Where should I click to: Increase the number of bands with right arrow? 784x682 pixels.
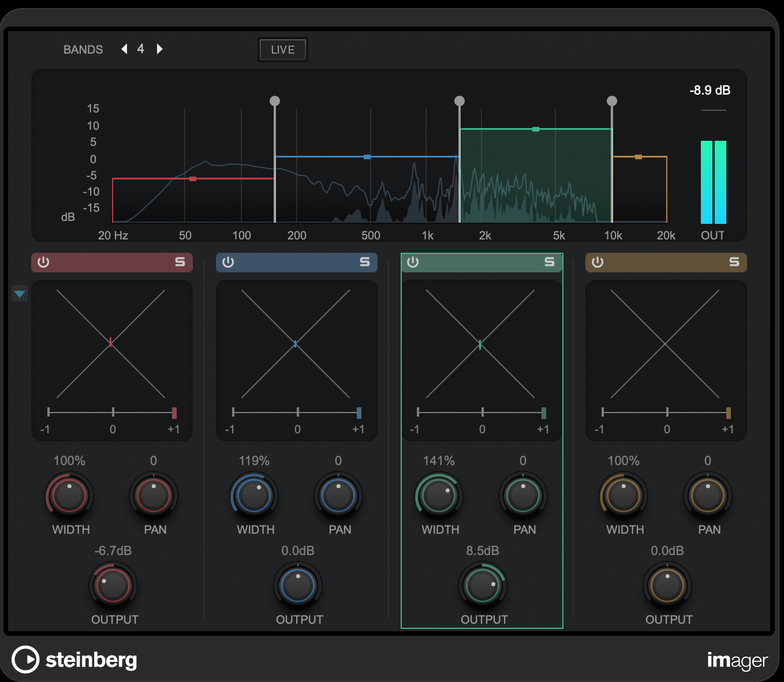(160, 49)
